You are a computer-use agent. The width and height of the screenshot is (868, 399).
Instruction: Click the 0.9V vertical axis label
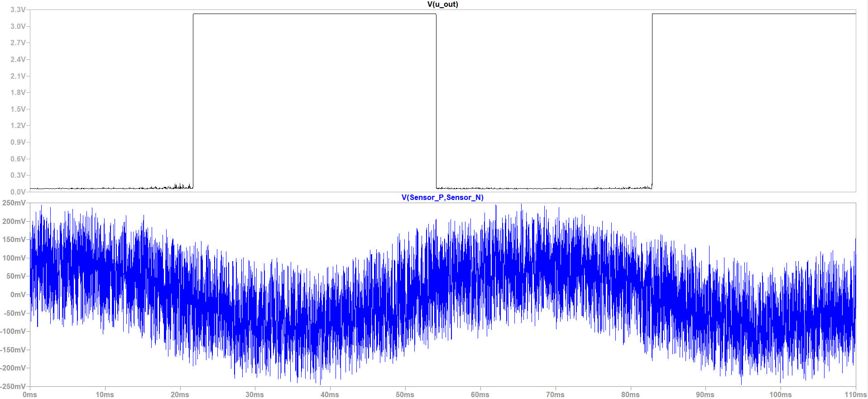18,142
